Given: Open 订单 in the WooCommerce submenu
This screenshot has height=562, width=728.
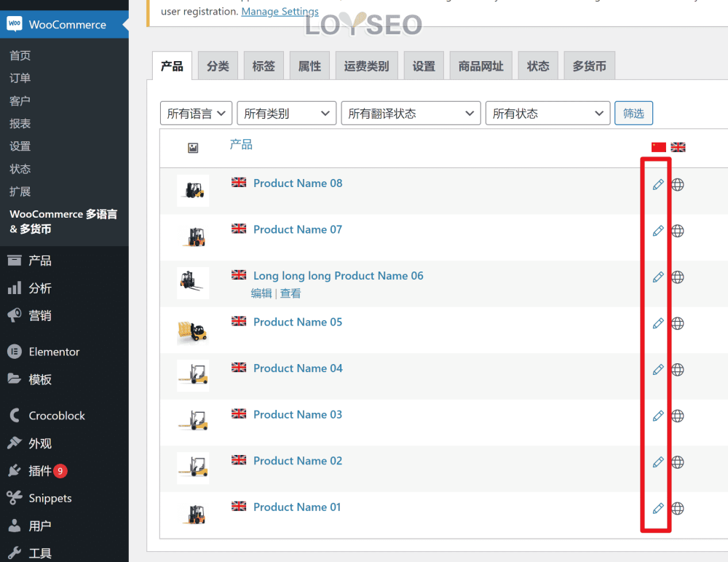Looking at the screenshot, I should 20,78.
